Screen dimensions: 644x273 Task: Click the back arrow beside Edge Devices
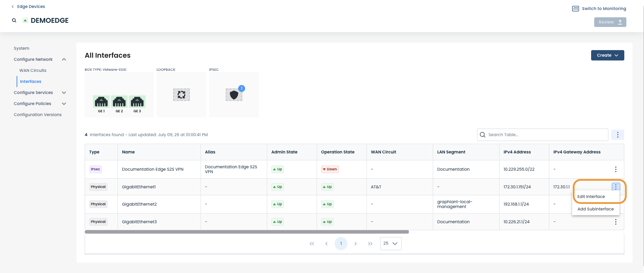pos(13,7)
